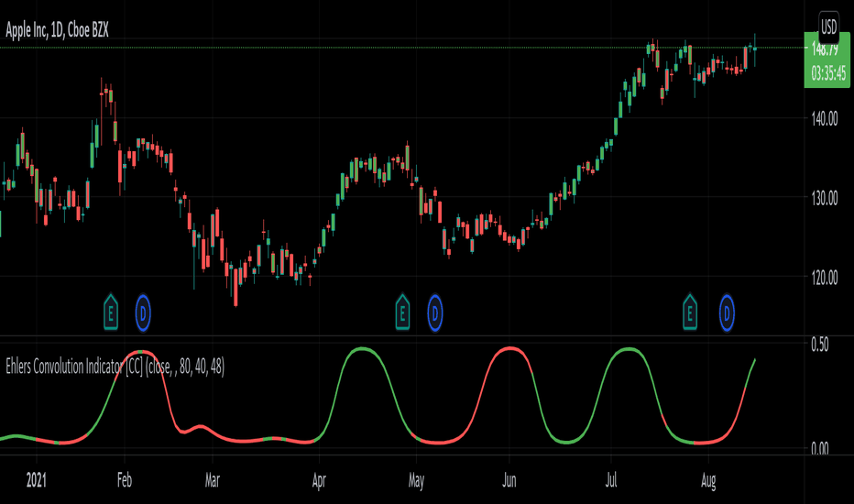Click the 2021 time axis label
854x504 pixels.
(37, 480)
